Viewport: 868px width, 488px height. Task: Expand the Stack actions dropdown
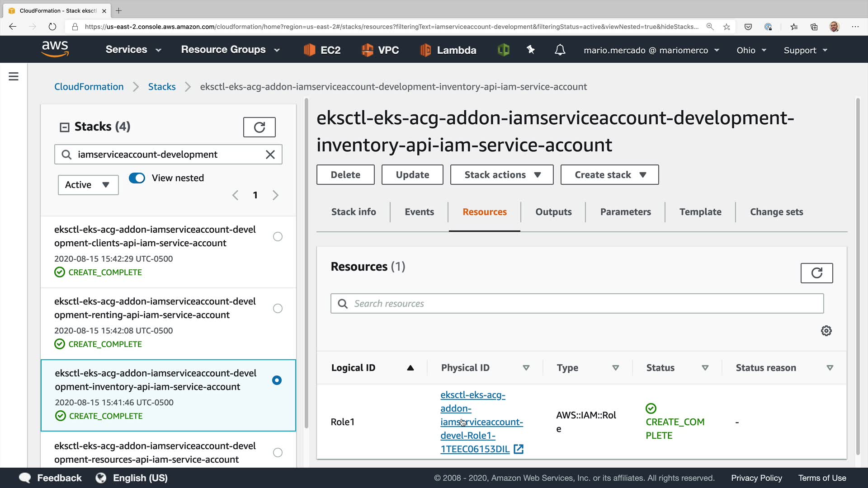(501, 175)
